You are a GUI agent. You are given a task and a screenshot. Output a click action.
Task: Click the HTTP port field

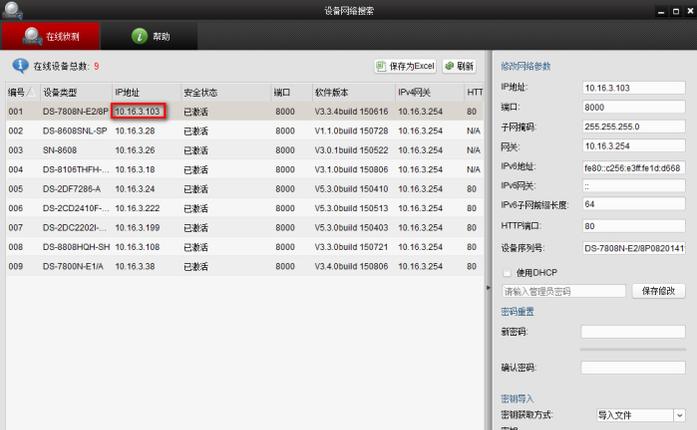(x=633, y=226)
